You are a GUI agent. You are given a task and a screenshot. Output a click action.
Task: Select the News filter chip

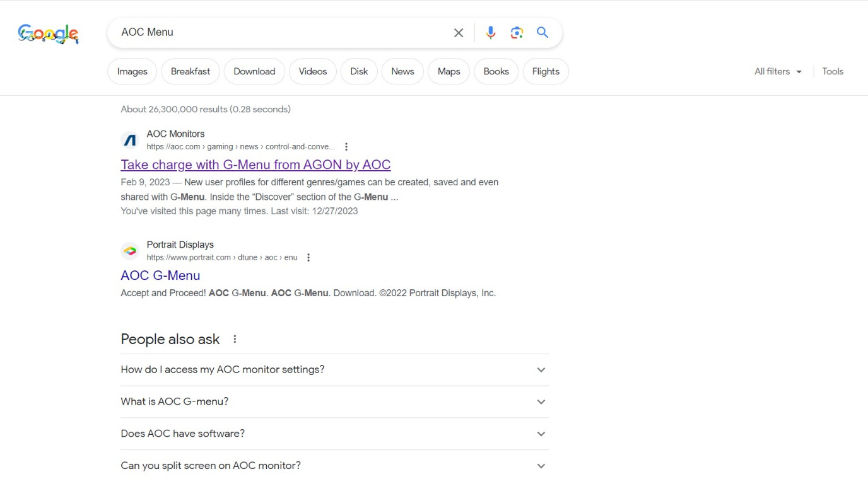[x=402, y=71]
